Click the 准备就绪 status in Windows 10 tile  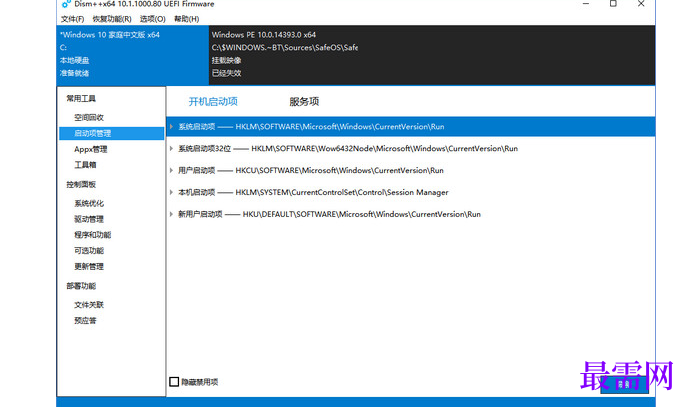[x=75, y=73]
